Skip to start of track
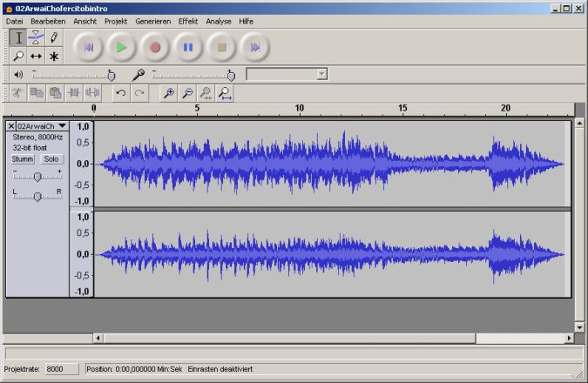Viewport: 588px width, 383px height. pos(88,47)
